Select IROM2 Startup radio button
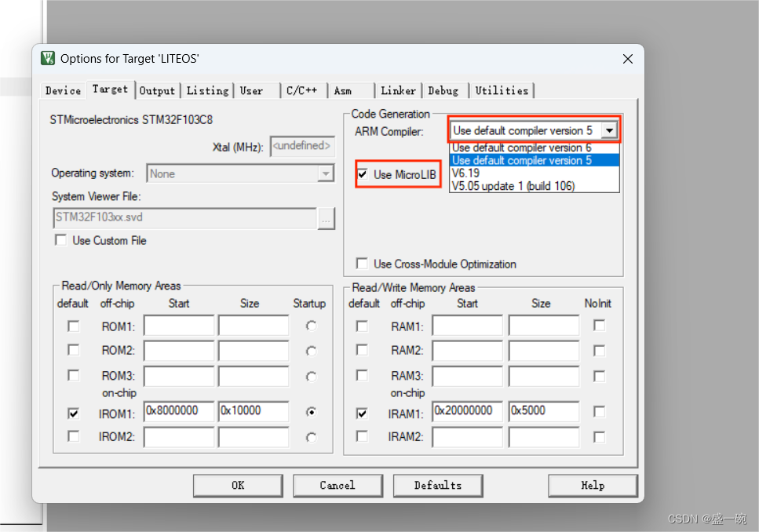This screenshot has height=532, width=759. (312, 438)
